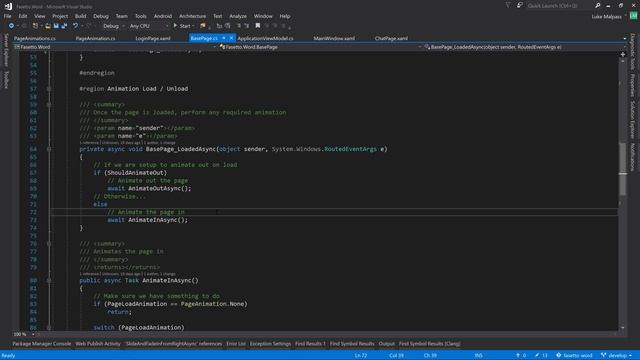The width and height of the screenshot is (640, 360).
Task: Open the Analyze menu
Action: pos(238,16)
